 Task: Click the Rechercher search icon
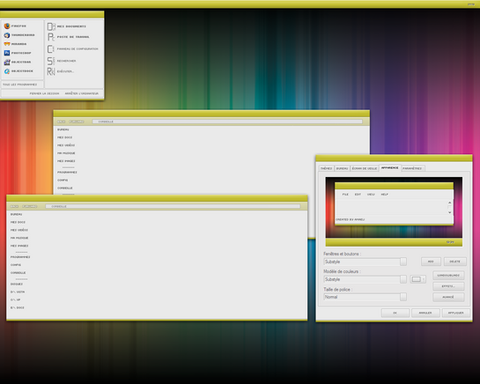[x=51, y=61]
